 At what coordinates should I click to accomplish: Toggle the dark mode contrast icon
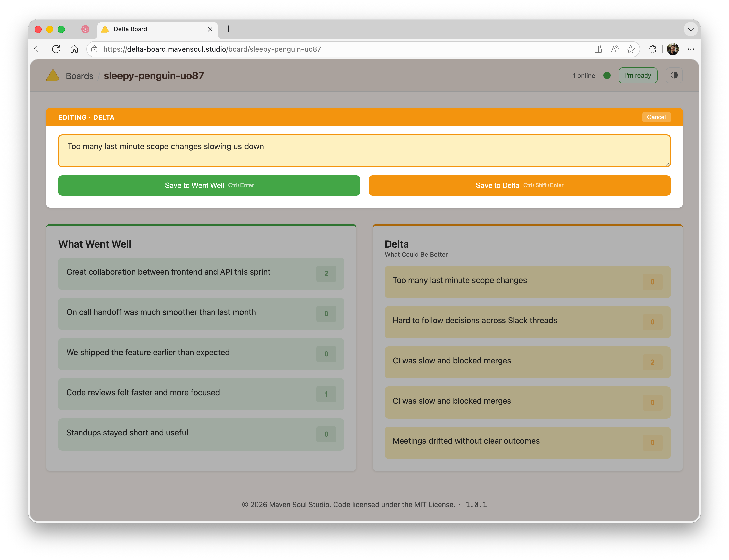coord(674,75)
